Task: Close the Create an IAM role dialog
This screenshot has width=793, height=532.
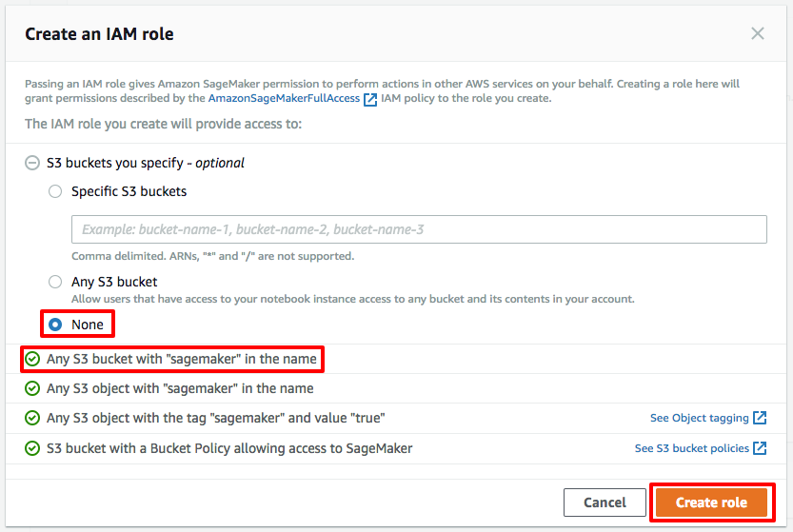Action: pos(757,33)
